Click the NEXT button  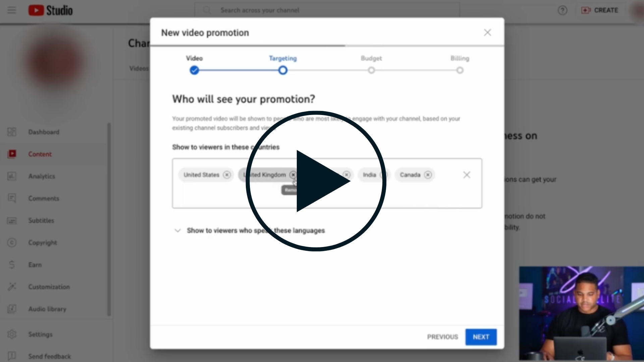pyautogui.click(x=481, y=337)
